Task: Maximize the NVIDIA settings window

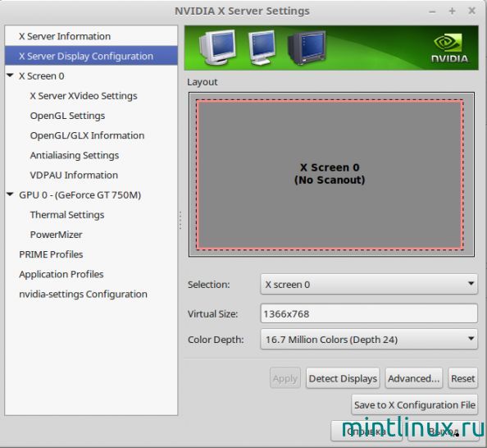Action: click(452, 11)
